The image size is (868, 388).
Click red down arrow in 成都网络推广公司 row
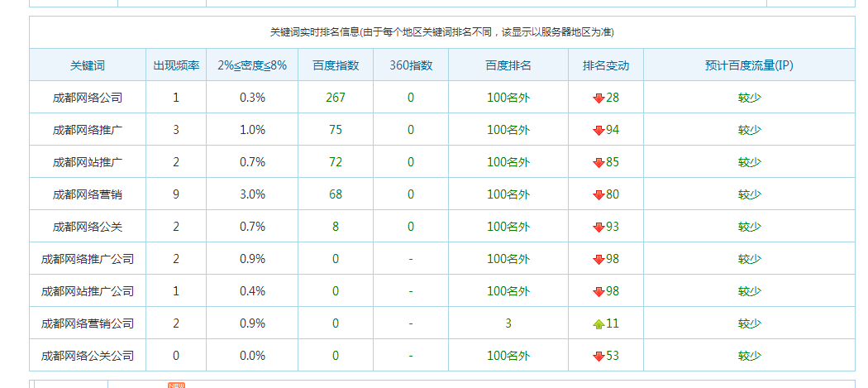[599, 259]
